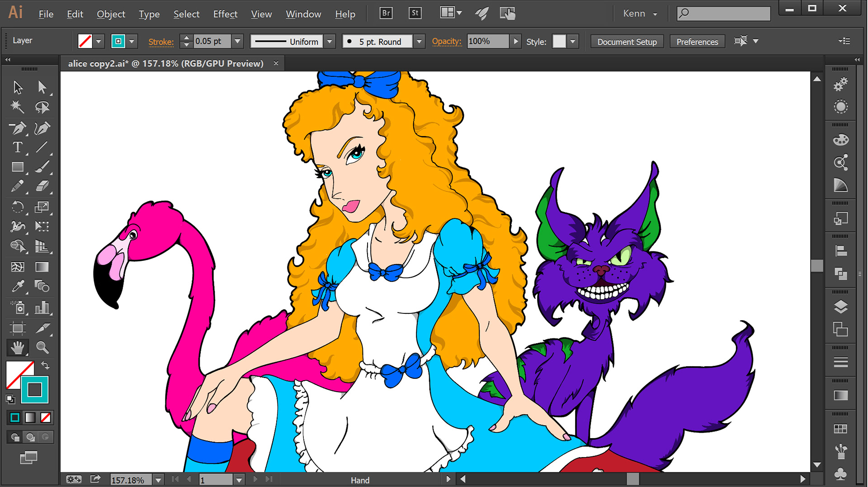Image resolution: width=868 pixels, height=487 pixels.
Task: Change screen mode button
Action: (28, 458)
